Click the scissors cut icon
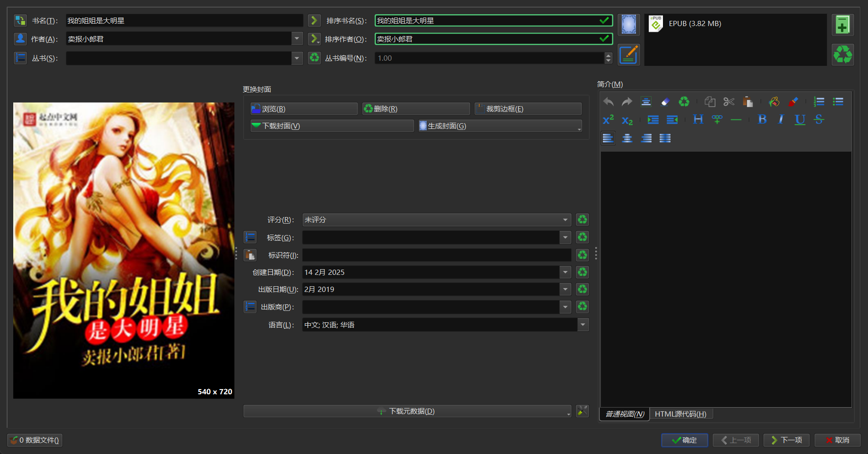868x454 pixels. pyautogui.click(x=729, y=101)
